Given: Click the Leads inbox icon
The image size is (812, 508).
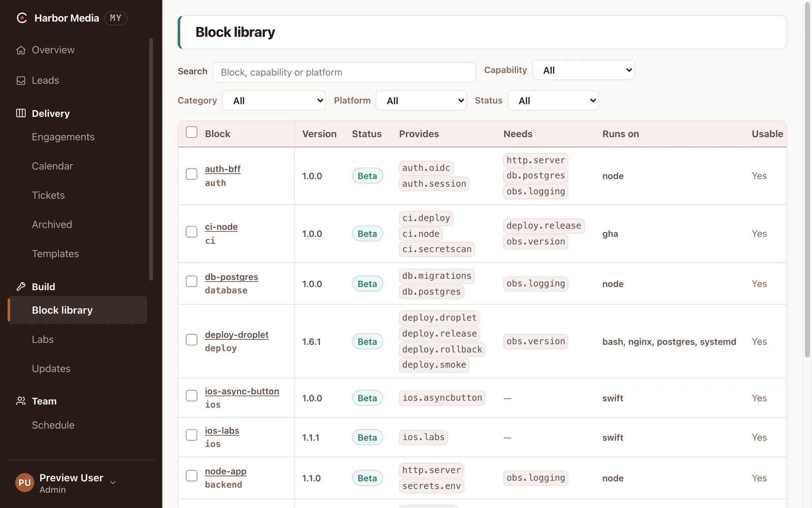Looking at the screenshot, I should (21, 80).
